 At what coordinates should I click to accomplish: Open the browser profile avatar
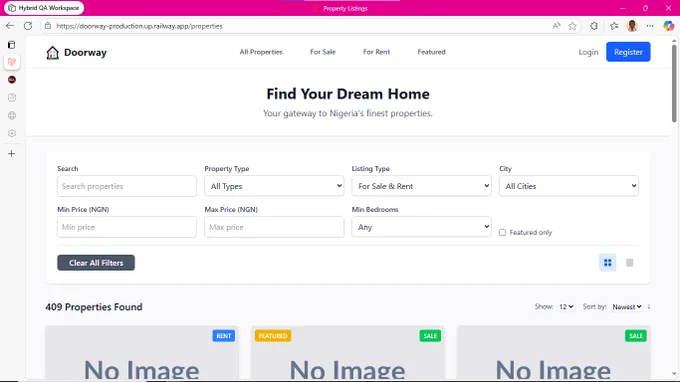(x=632, y=26)
